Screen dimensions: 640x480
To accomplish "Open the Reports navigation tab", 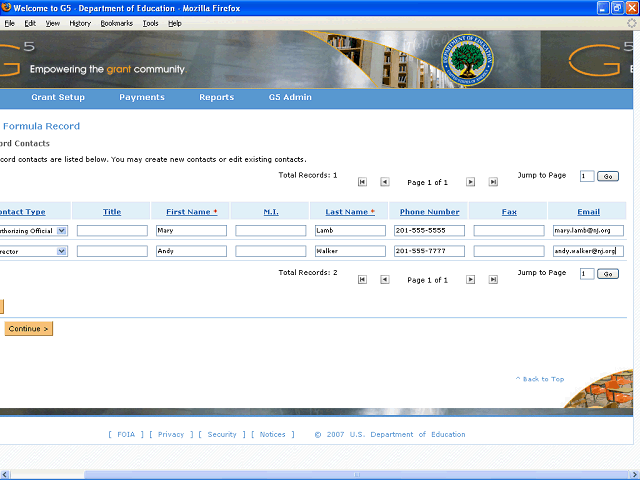I will pos(216,97).
